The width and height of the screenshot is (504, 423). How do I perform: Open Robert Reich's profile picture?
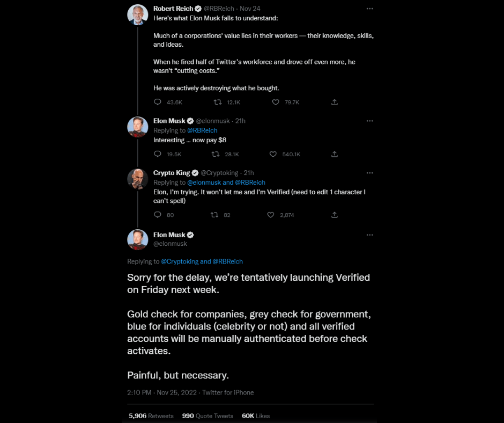138,15
